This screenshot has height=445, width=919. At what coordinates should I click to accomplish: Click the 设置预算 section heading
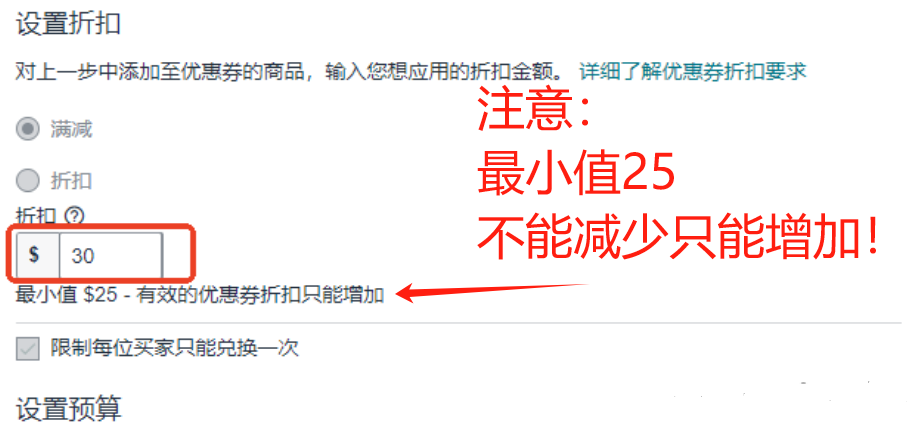69,409
